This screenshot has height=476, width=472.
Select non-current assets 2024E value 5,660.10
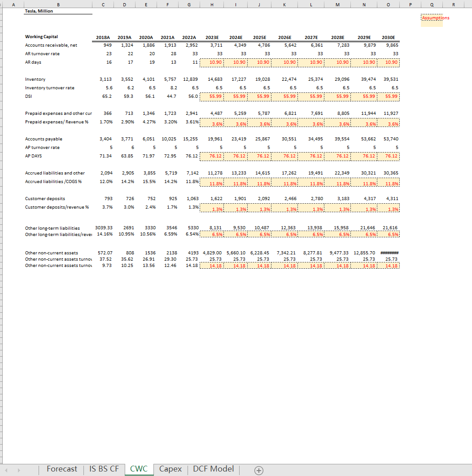236,253
